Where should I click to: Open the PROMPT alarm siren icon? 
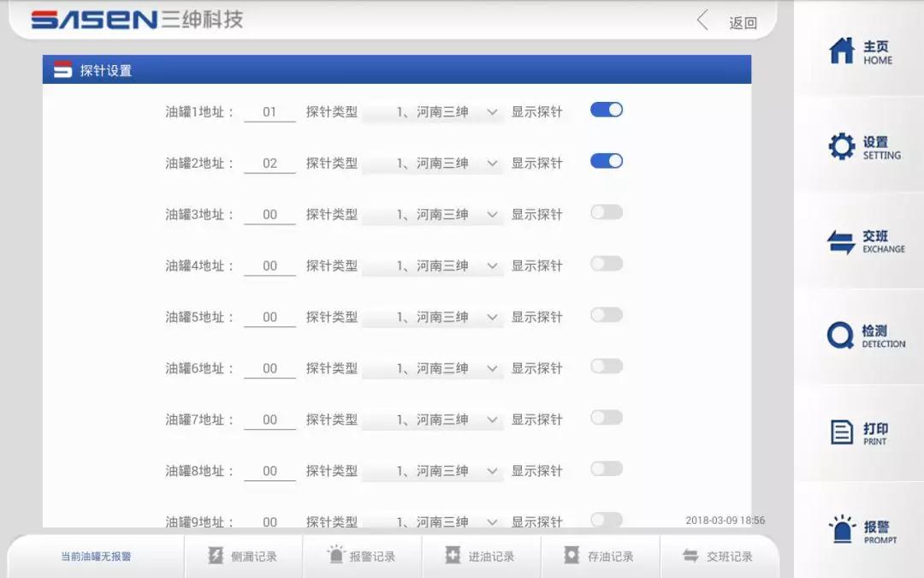[842, 528]
